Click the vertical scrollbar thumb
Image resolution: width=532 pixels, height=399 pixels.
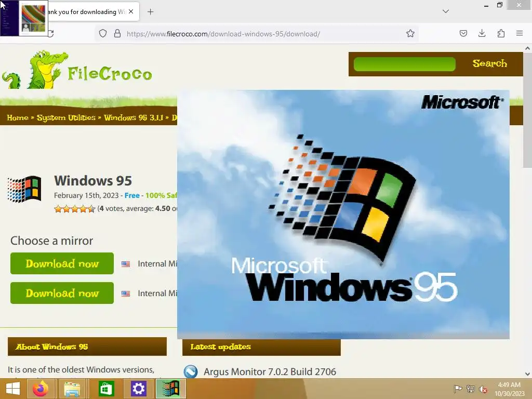[527, 110]
